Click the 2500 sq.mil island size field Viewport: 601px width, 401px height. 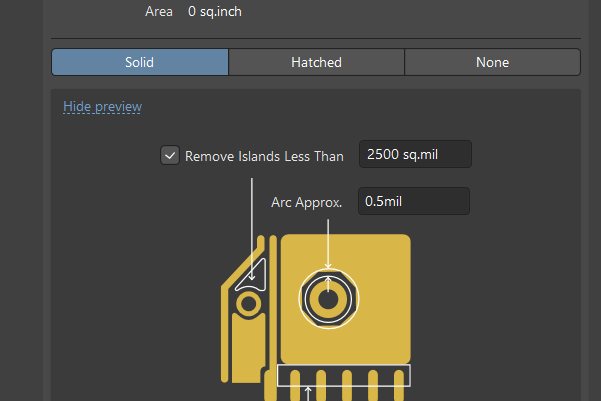[x=414, y=155]
